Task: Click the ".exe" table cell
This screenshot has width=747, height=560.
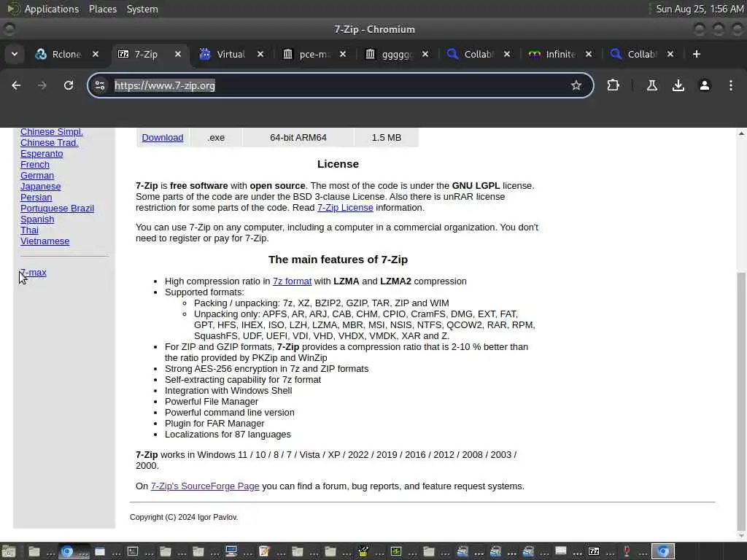Action: (216, 138)
